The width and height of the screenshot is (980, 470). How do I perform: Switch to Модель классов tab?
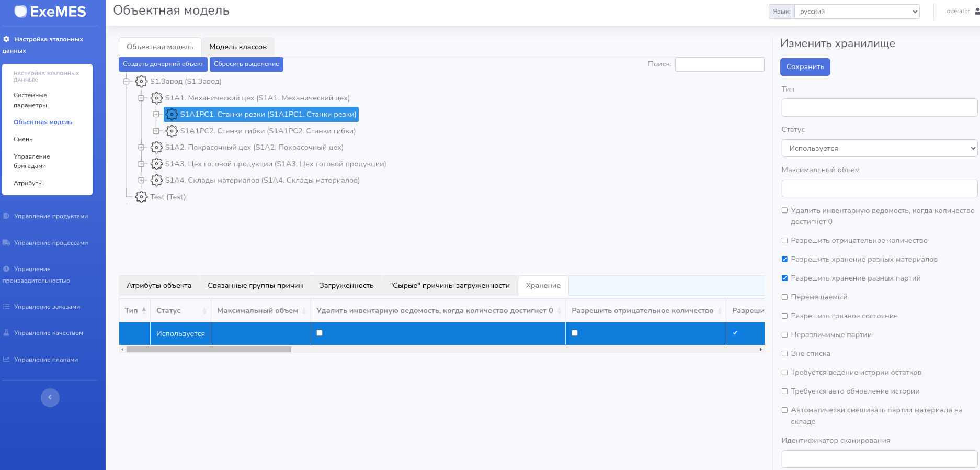pyautogui.click(x=238, y=47)
